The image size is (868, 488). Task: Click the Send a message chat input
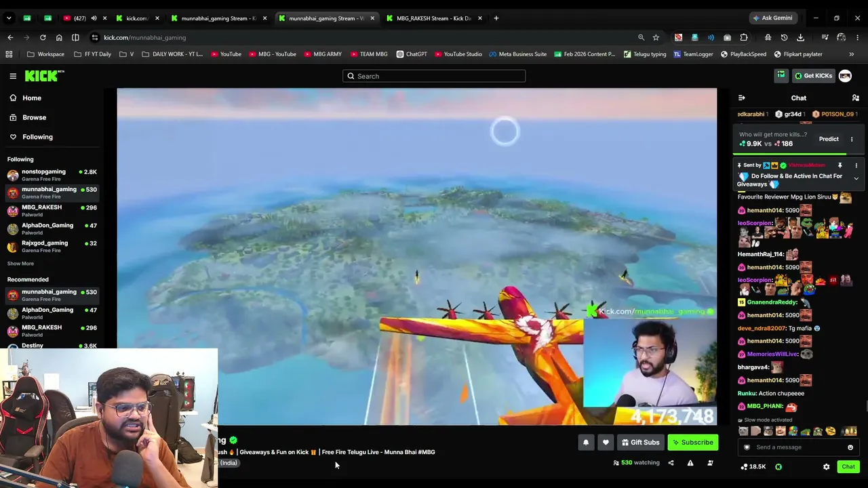click(x=797, y=447)
